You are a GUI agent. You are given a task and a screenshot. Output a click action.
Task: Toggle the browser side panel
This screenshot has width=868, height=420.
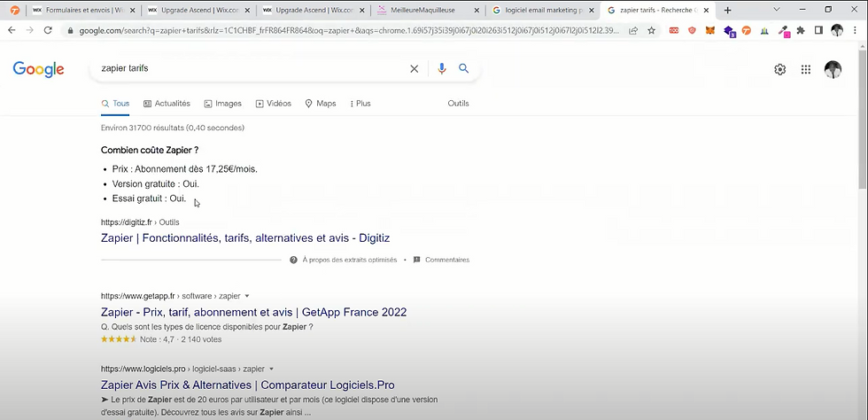pyautogui.click(x=818, y=30)
